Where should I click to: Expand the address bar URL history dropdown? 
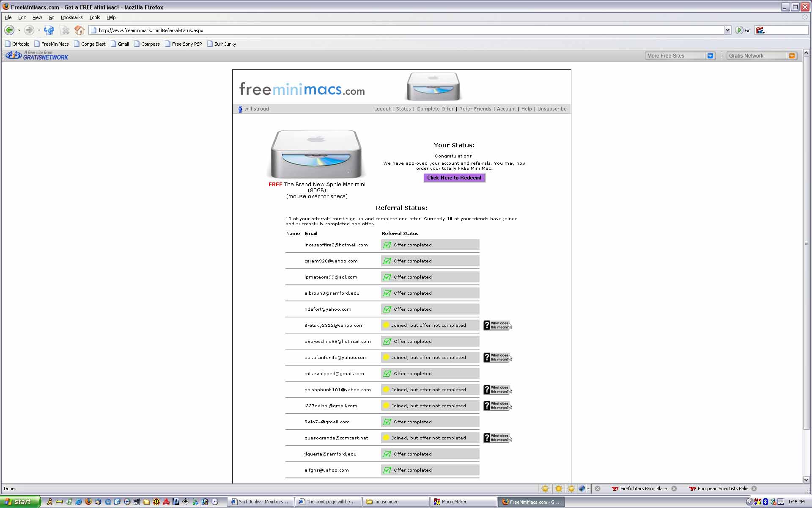point(727,30)
